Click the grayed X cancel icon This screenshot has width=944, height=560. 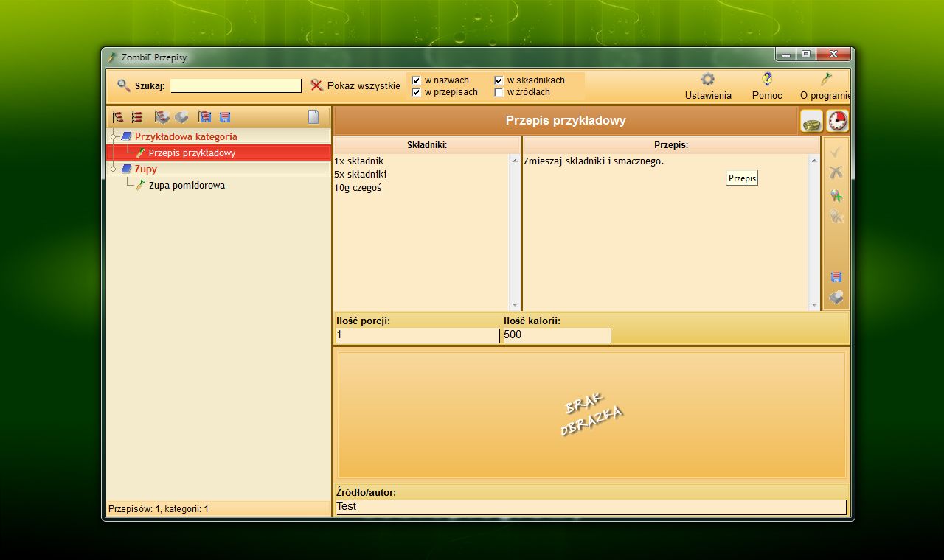coord(836,172)
